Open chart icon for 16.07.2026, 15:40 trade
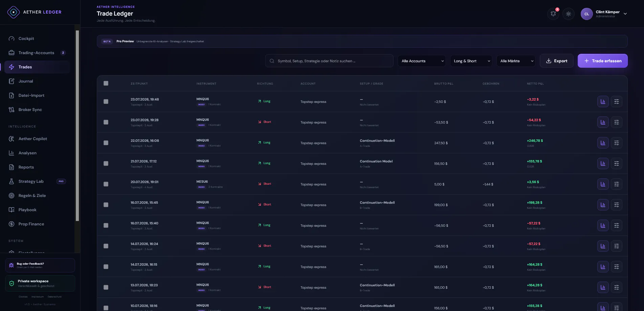The image size is (644, 311). 603,225
